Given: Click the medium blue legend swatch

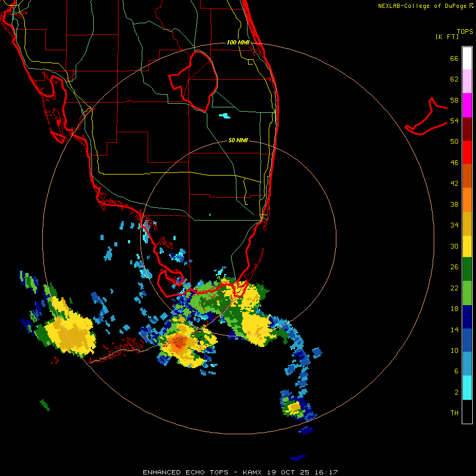Looking at the screenshot, I should 467,340.
